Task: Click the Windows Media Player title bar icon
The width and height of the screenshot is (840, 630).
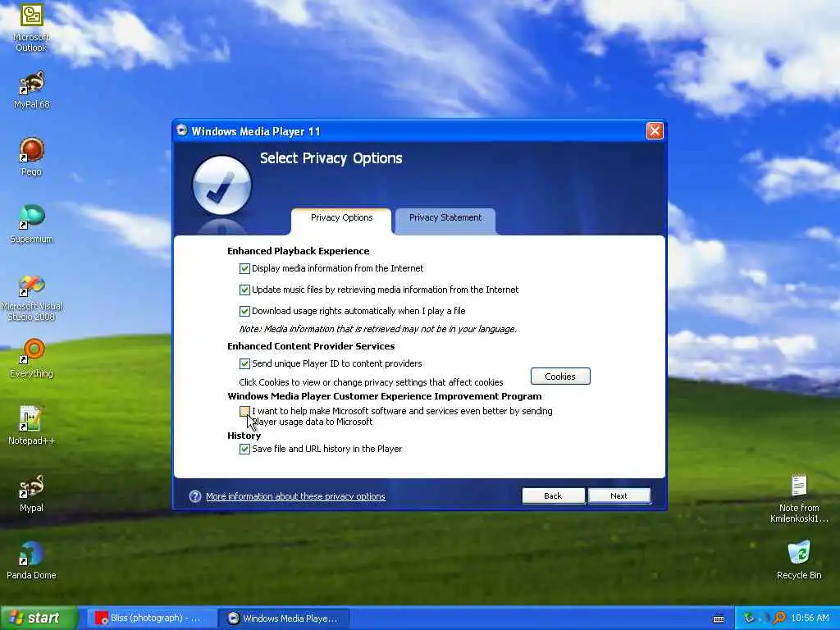Action: (x=182, y=130)
